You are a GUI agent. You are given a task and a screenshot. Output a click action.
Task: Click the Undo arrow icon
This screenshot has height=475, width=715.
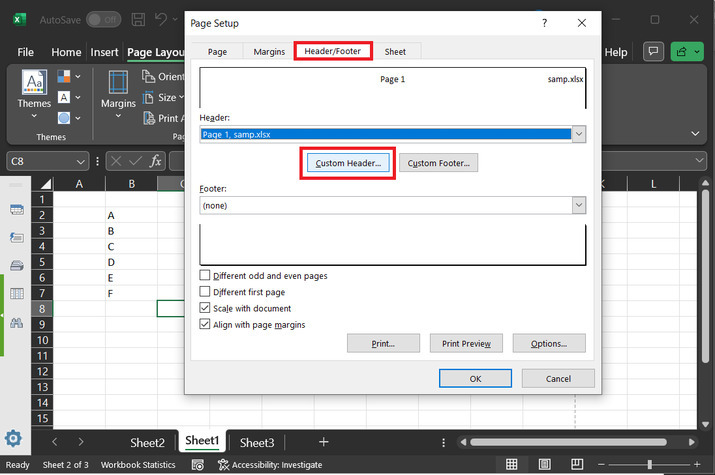click(x=161, y=19)
